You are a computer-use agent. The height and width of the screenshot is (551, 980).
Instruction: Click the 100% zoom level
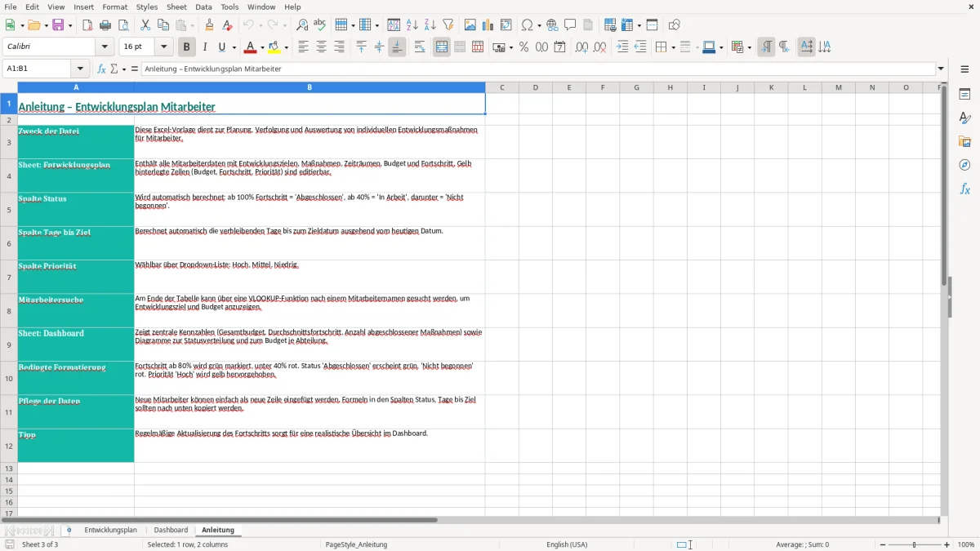click(x=966, y=544)
